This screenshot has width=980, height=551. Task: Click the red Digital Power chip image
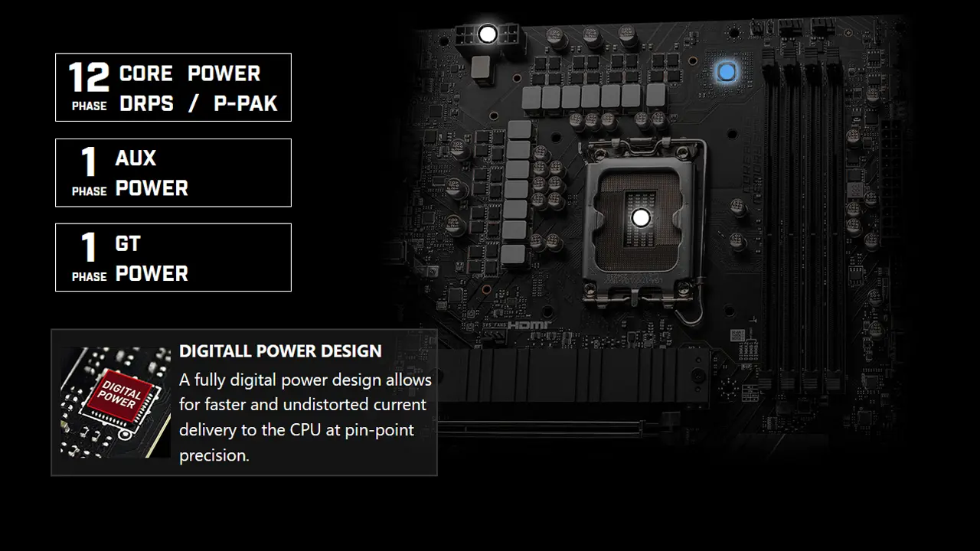pos(116,402)
